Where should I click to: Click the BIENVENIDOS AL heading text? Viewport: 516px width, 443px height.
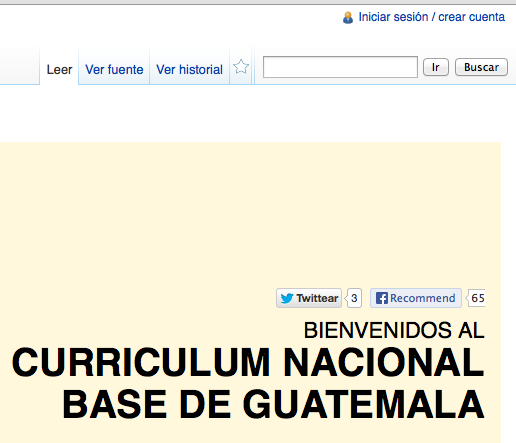[x=394, y=330]
